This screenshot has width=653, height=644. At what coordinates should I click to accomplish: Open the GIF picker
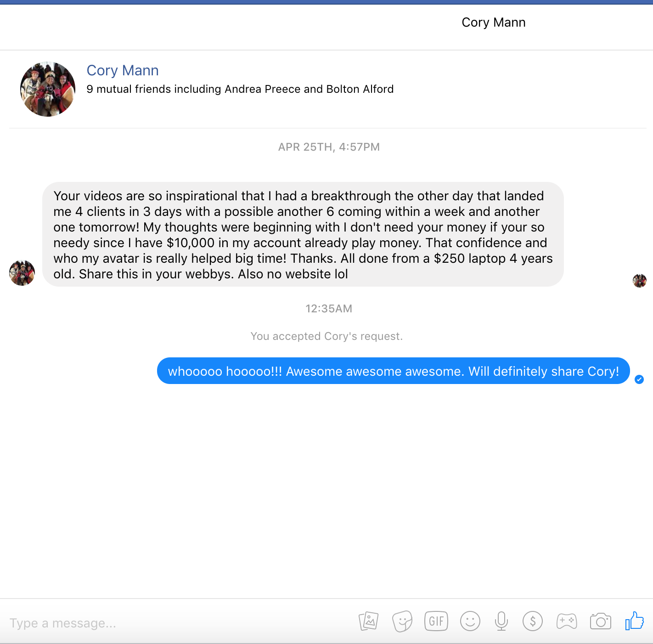click(x=436, y=621)
